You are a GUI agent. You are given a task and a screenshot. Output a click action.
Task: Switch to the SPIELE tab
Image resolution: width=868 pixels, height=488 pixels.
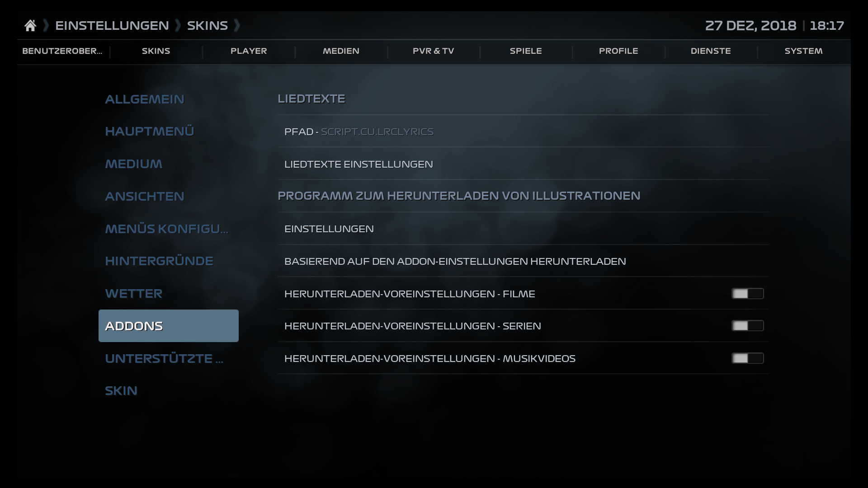tap(526, 51)
